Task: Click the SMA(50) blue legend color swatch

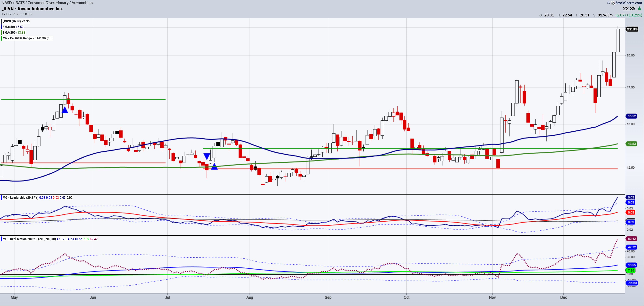Action: click(1, 27)
